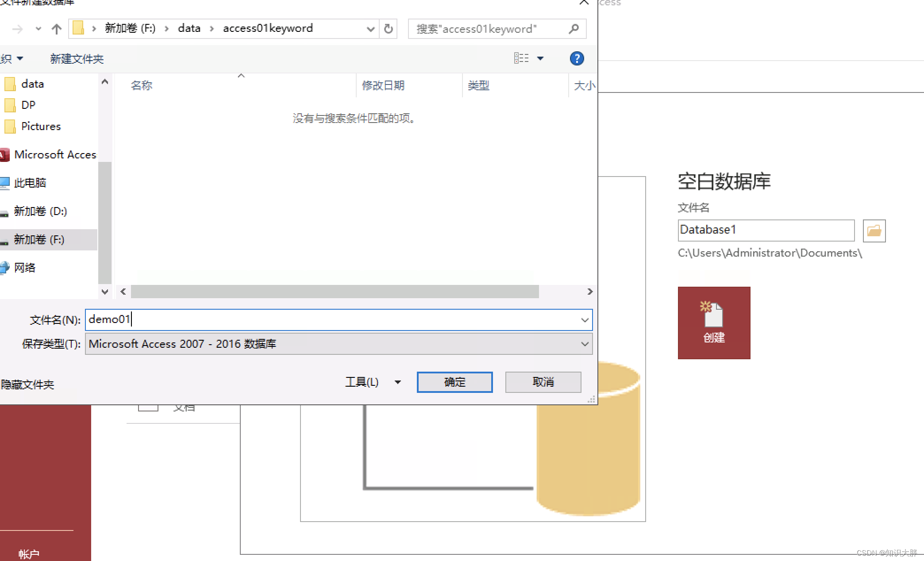Select Microsoft Access in navigation pane
The height and width of the screenshot is (561, 924).
click(49, 154)
